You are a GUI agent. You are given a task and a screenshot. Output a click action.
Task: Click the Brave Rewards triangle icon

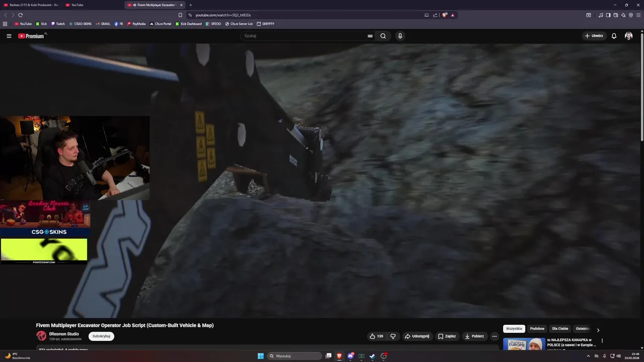[452, 15]
